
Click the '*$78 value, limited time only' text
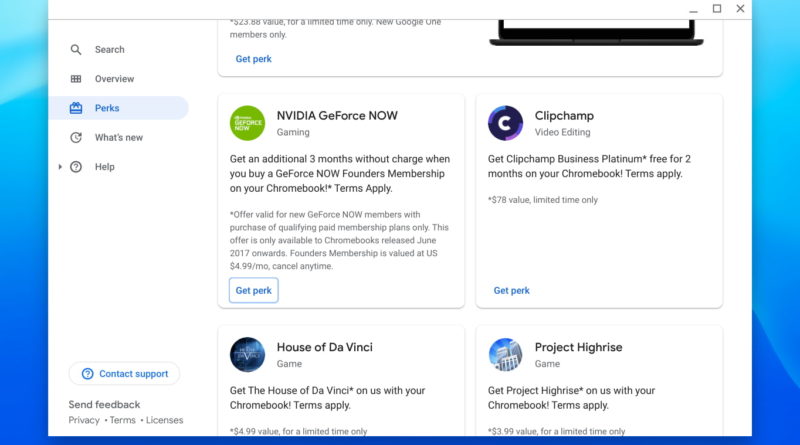pyautogui.click(x=542, y=200)
